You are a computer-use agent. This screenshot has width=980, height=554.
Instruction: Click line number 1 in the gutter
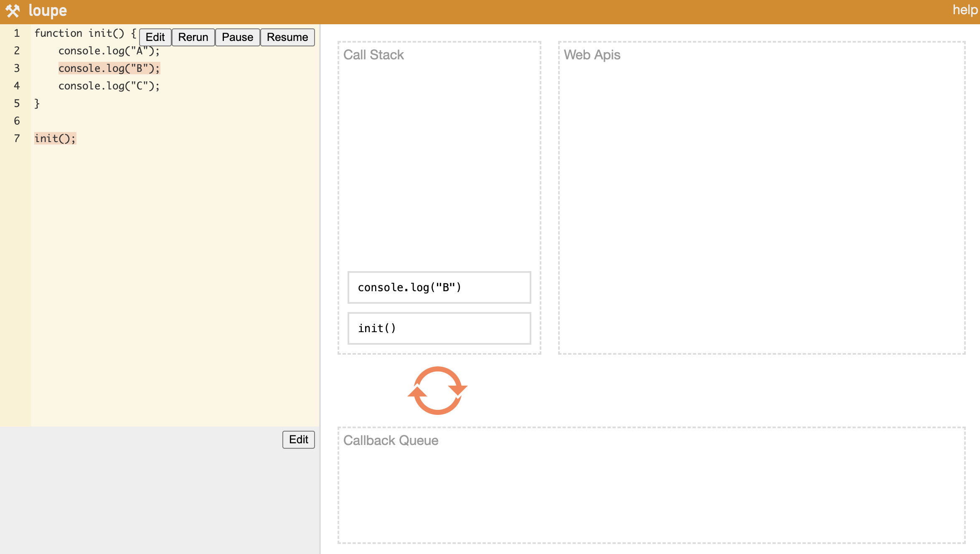pos(17,33)
